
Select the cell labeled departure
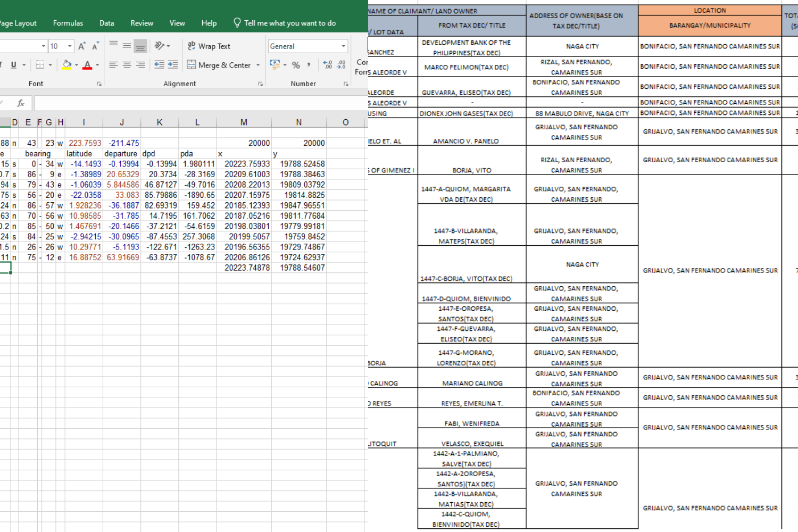tap(122, 154)
